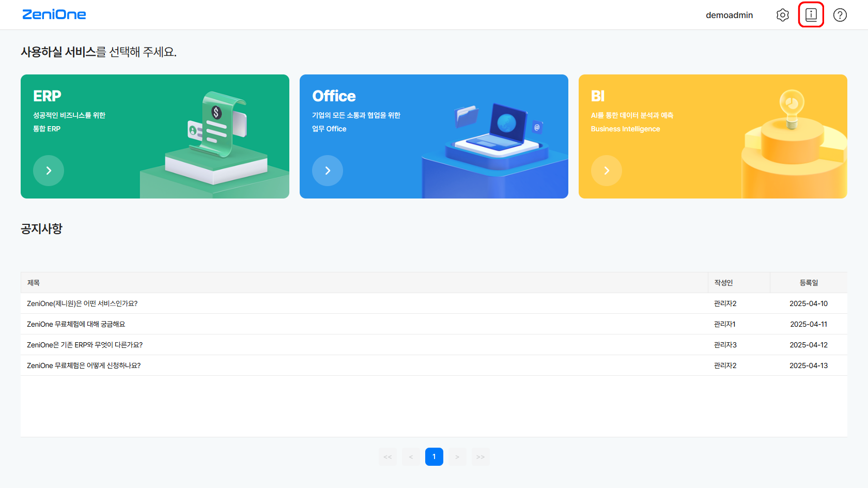Go to last page of notices
Image resolution: width=868 pixels, height=488 pixels.
coord(481,457)
